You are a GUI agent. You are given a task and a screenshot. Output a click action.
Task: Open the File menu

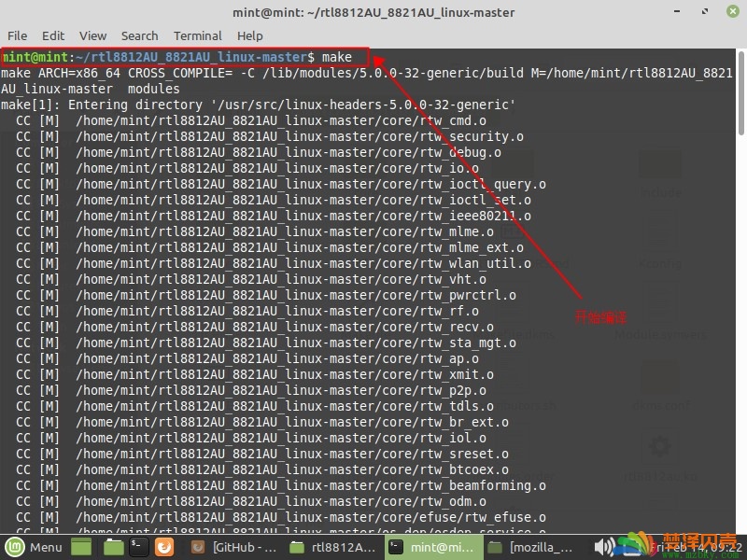click(x=17, y=35)
